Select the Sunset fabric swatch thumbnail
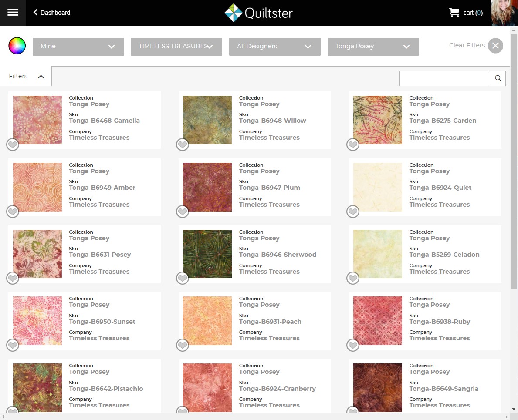The height and width of the screenshot is (420, 518). 37,321
